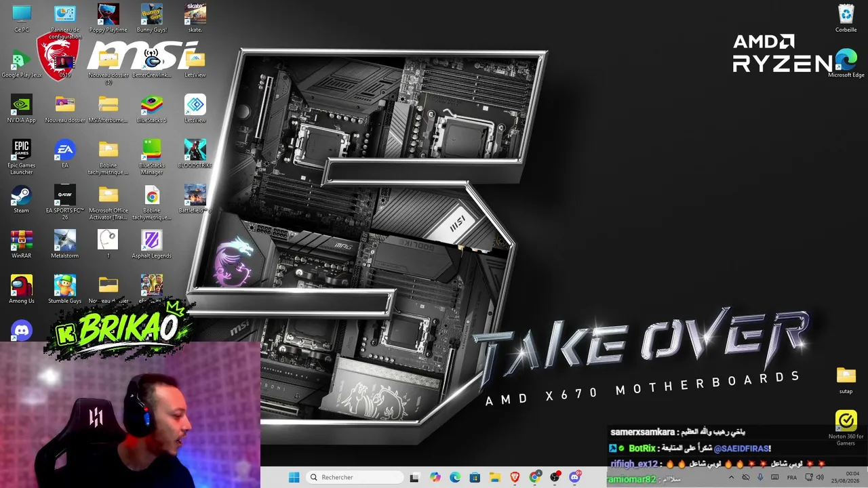Open Discord from the taskbar

575,477
